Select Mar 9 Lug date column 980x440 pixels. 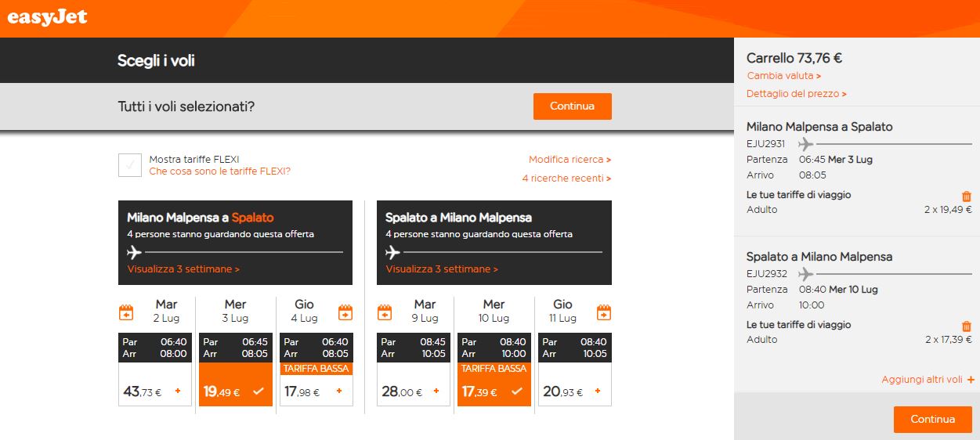pyautogui.click(x=425, y=311)
